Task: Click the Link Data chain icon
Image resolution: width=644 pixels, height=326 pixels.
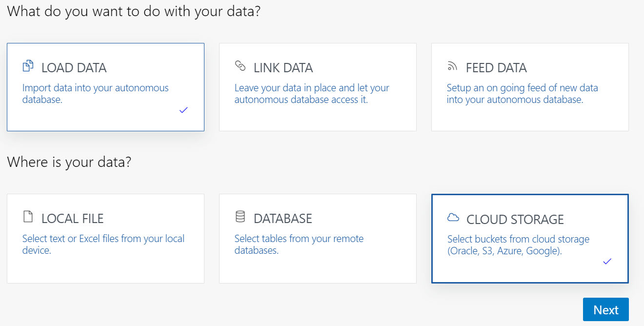Action: tap(240, 66)
